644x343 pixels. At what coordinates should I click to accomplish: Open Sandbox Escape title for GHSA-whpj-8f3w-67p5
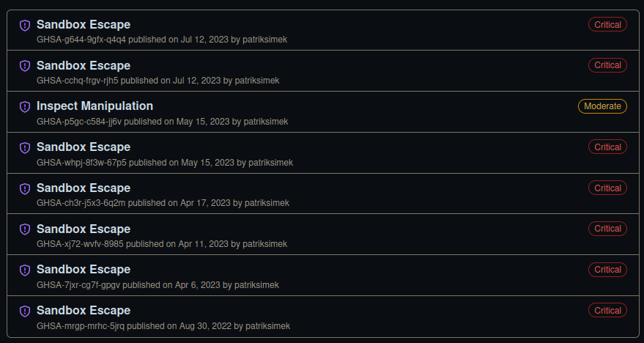click(84, 147)
